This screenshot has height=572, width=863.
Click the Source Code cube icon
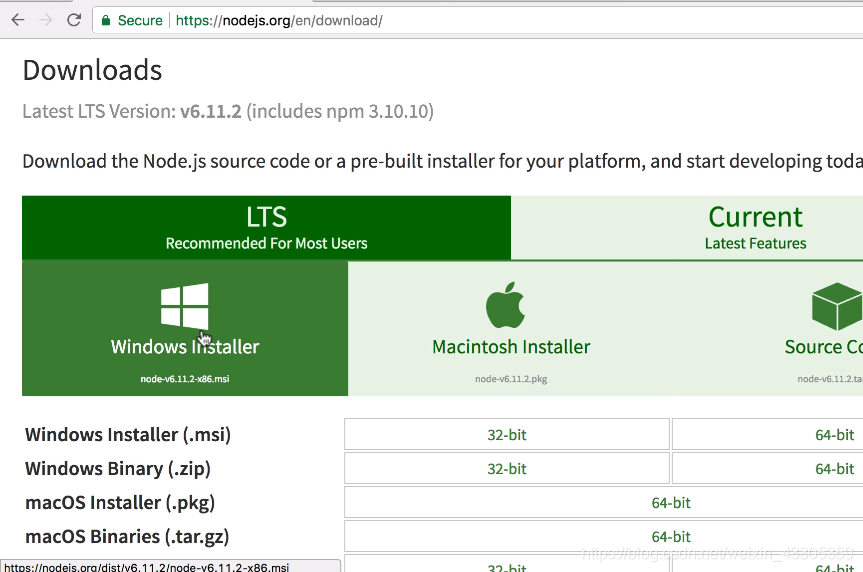click(x=837, y=306)
